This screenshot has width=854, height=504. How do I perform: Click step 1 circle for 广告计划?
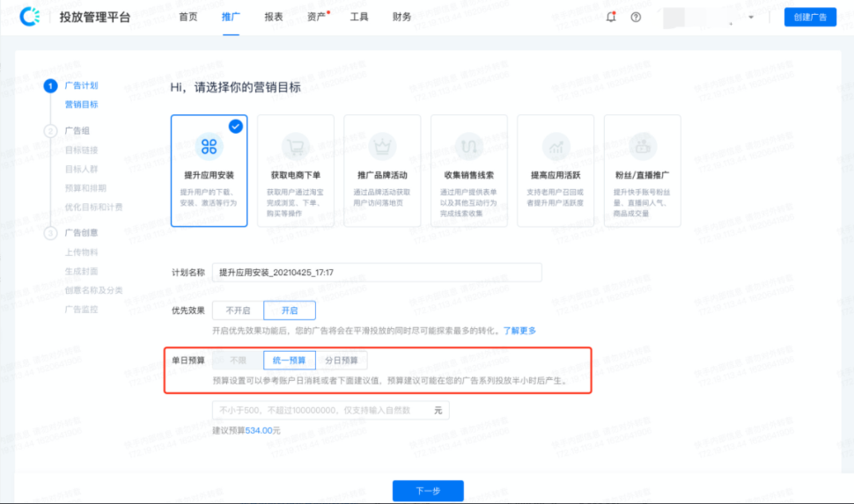pyautogui.click(x=51, y=85)
